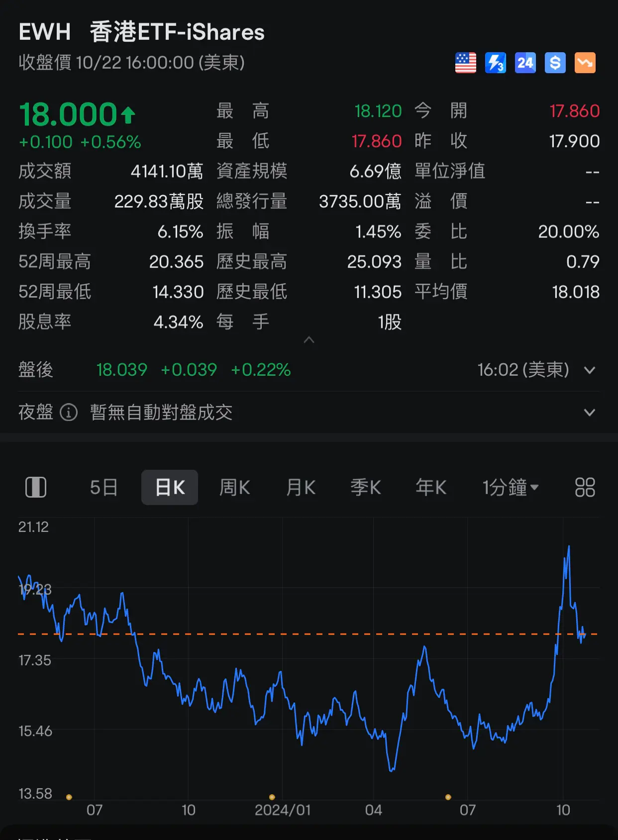The image size is (618, 840).
Task: Tap the blue lightning level 3 icon
Action: click(x=496, y=63)
